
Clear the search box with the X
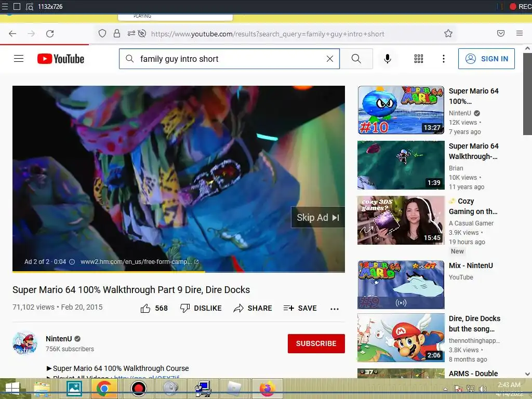tap(330, 59)
